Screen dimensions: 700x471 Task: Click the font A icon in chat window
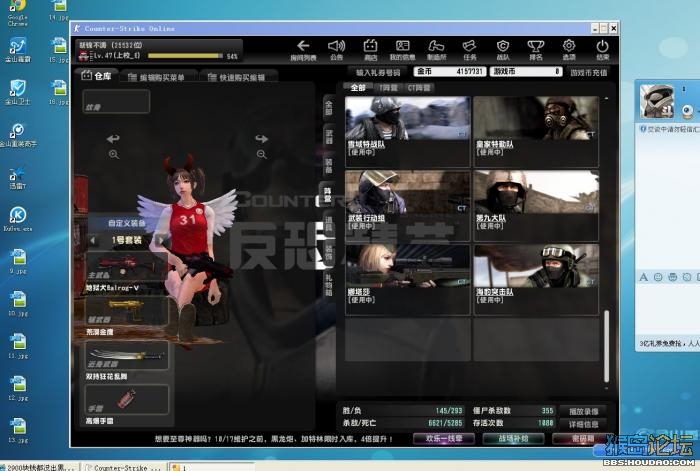[x=643, y=277]
